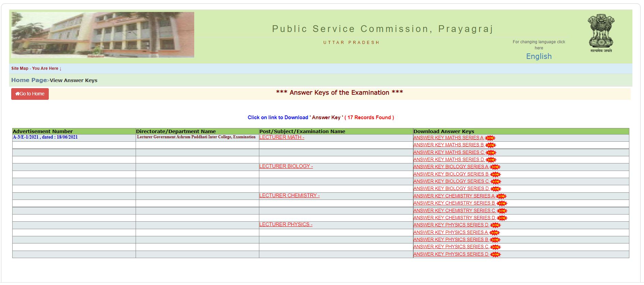The width and height of the screenshot is (644, 285).
Task: Click NEW badge beside MATHS SERIES B
Action: (x=491, y=145)
